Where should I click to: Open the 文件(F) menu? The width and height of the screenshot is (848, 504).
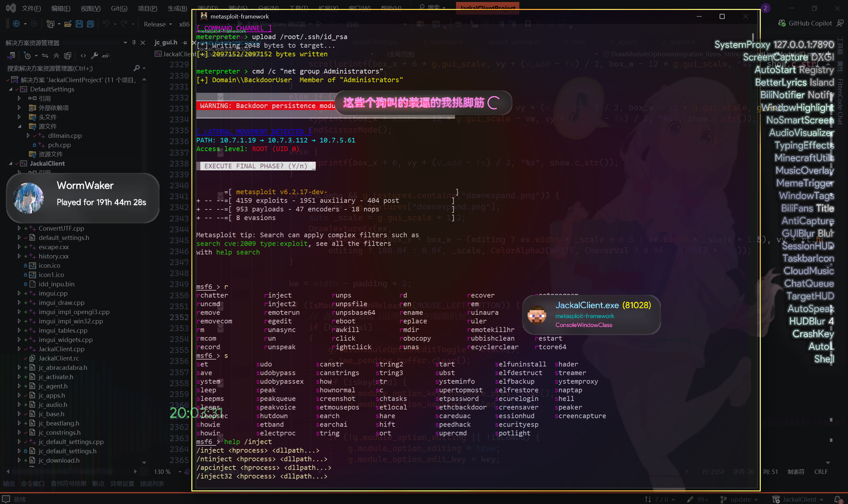click(x=31, y=8)
